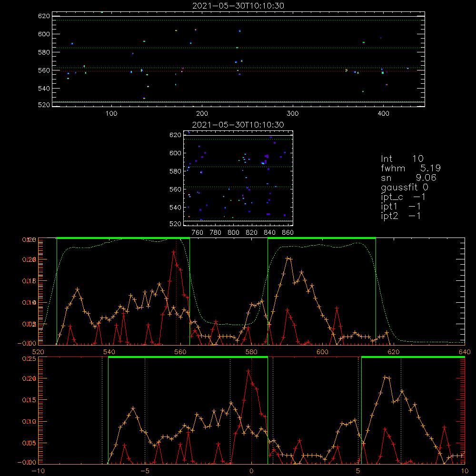Select the 'fwhm 5.19' readout text

pos(411,168)
